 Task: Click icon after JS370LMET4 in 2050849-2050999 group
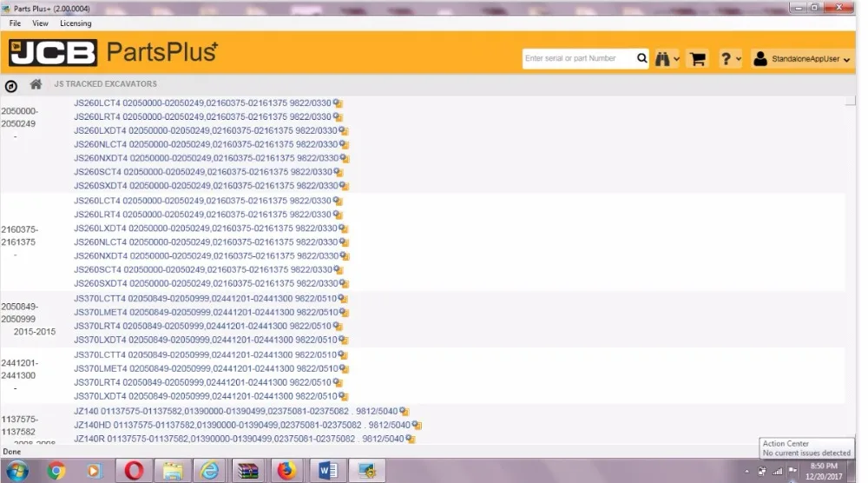(x=345, y=313)
